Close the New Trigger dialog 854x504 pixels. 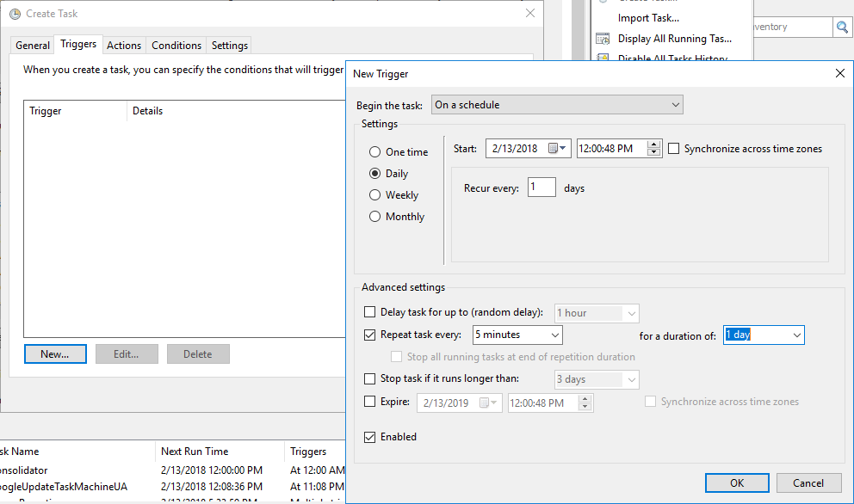840,73
